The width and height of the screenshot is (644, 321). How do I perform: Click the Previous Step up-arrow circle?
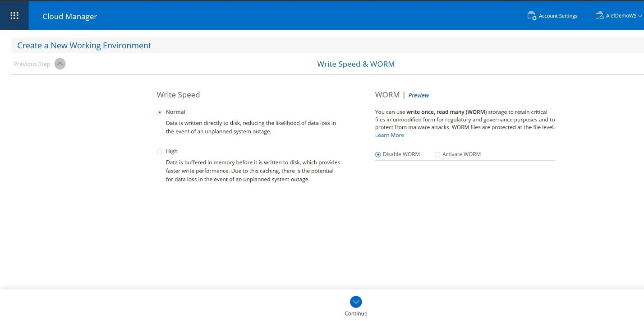click(60, 64)
